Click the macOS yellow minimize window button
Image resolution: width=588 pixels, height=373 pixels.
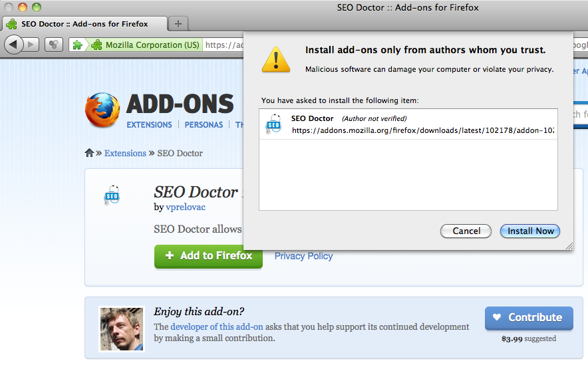click(x=23, y=7)
